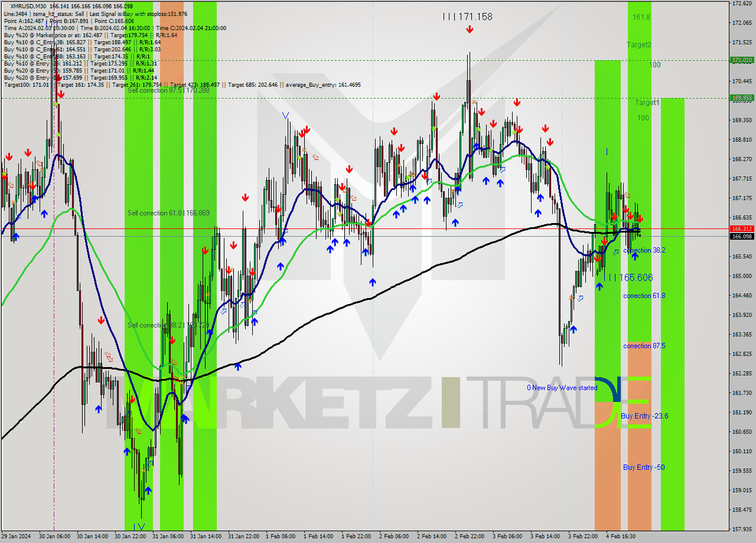The width and height of the screenshot is (756, 543).
Task: Click the III 165.606 wave label
Action: pyautogui.click(x=630, y=277)
